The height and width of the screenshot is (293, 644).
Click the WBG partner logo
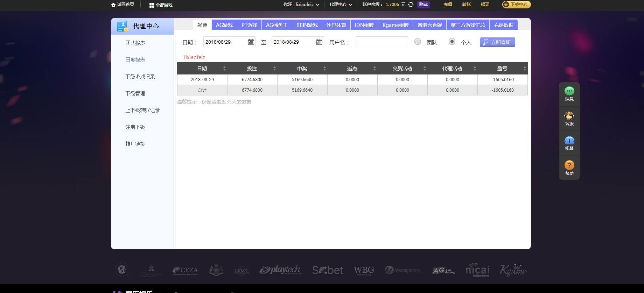coord(364,270)
